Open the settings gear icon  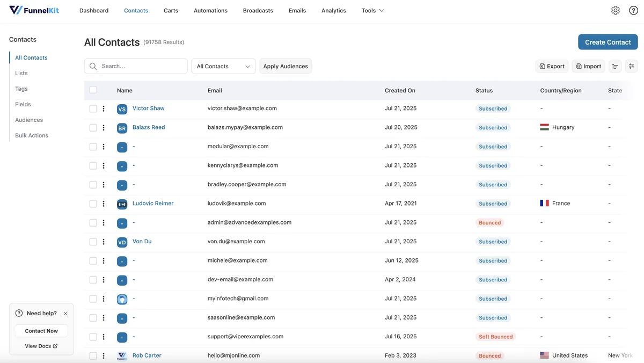click(616, 10)
